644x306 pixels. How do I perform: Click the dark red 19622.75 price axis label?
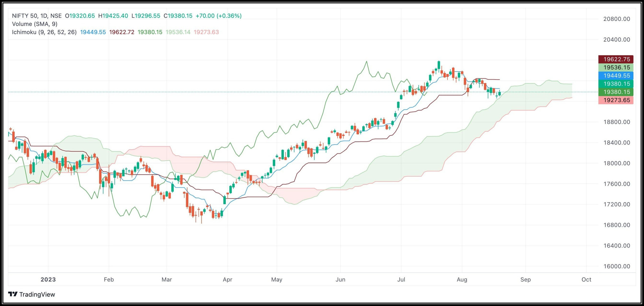pyautogui.click(x=616, y=59)
